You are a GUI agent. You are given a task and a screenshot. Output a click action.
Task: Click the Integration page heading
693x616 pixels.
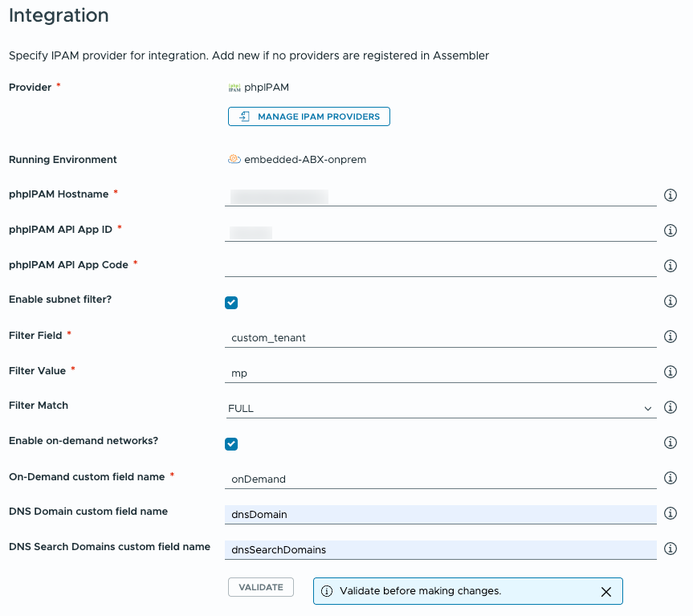tap(58, 15)
